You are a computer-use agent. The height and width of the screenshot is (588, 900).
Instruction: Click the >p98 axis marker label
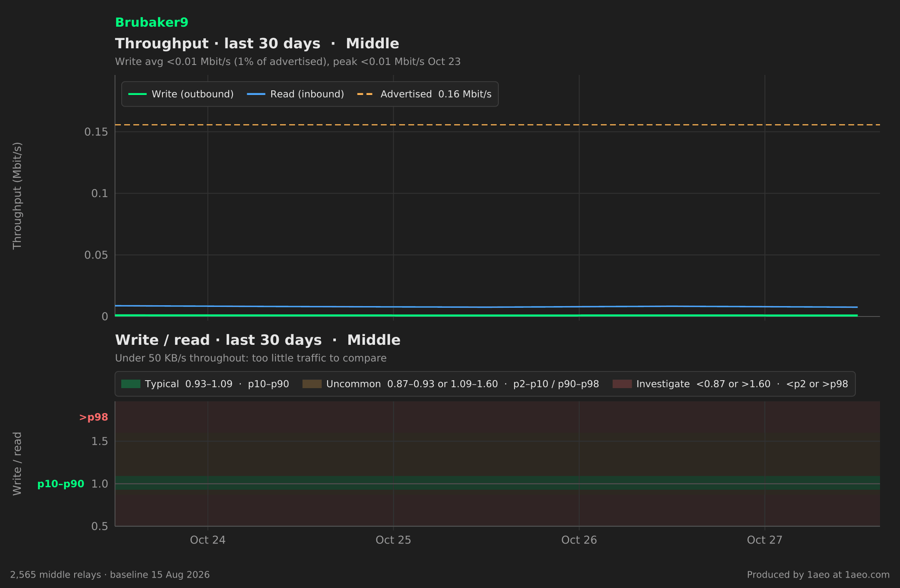tap(94, 417)
